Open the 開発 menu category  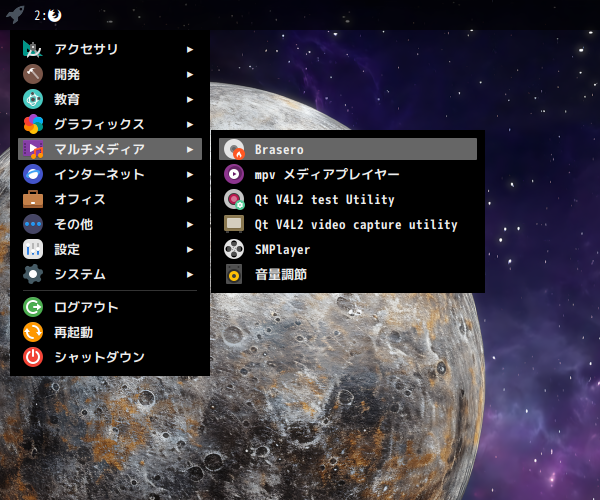pyautogui.click(x=110, y=74)
